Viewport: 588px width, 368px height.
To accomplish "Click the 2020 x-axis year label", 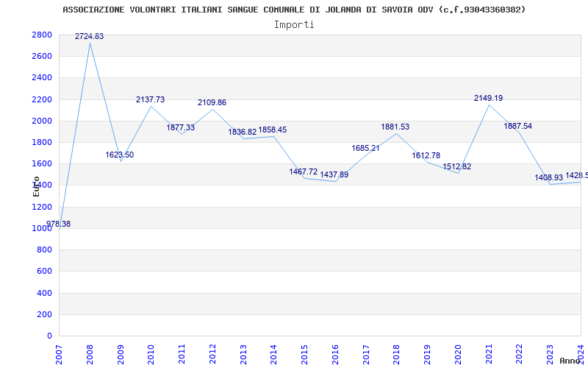I will (458, 355).
